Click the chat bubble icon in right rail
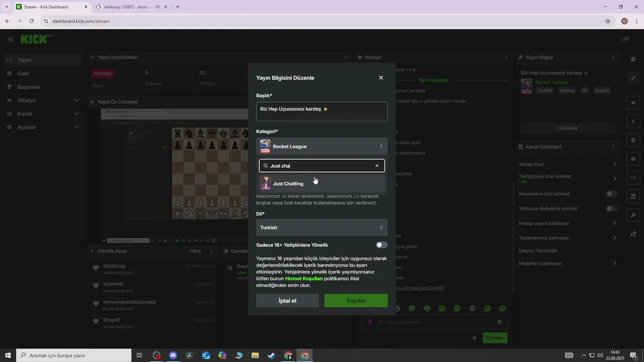Screen dimensions: 644x362 coord(633,159)
